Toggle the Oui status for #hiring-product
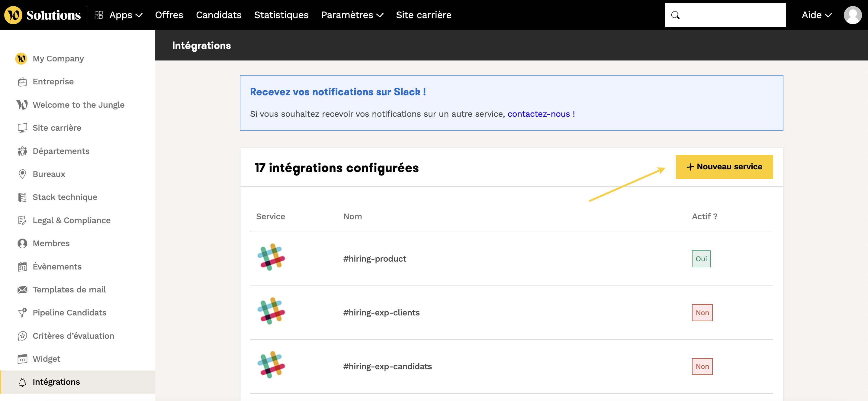 click(701, 259)
